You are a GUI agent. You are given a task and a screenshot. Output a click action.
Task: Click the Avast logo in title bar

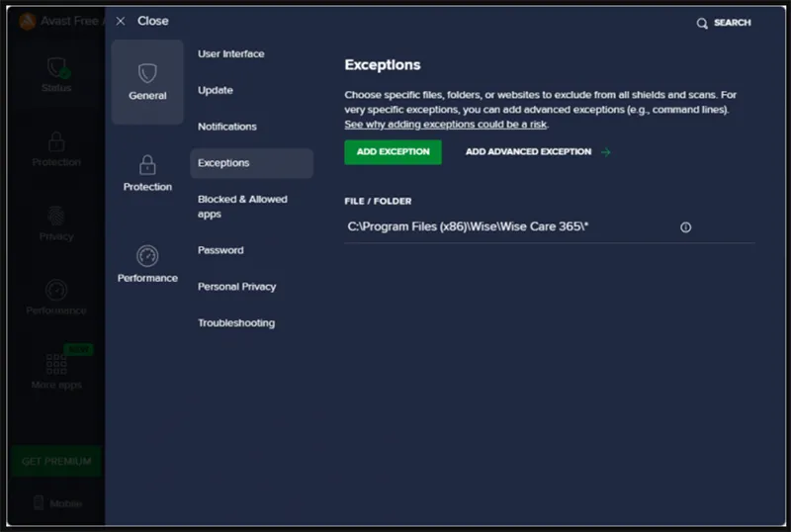[x=28, y=21]
